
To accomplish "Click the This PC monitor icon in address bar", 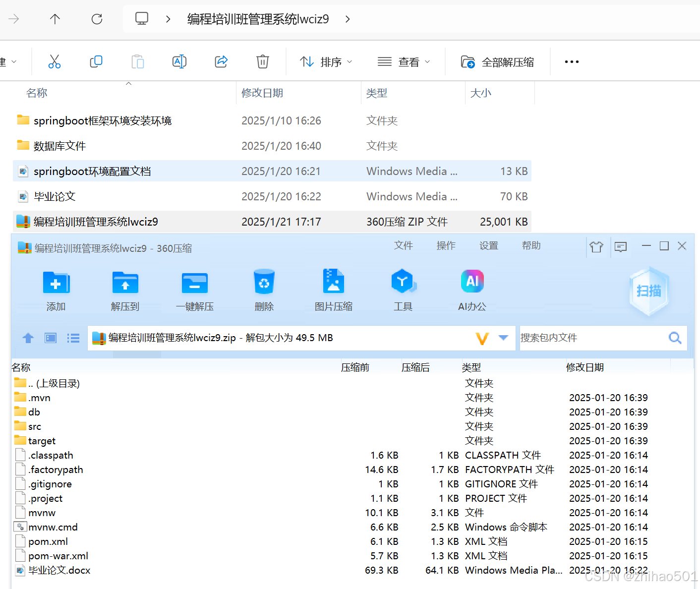I will (142, 19).
